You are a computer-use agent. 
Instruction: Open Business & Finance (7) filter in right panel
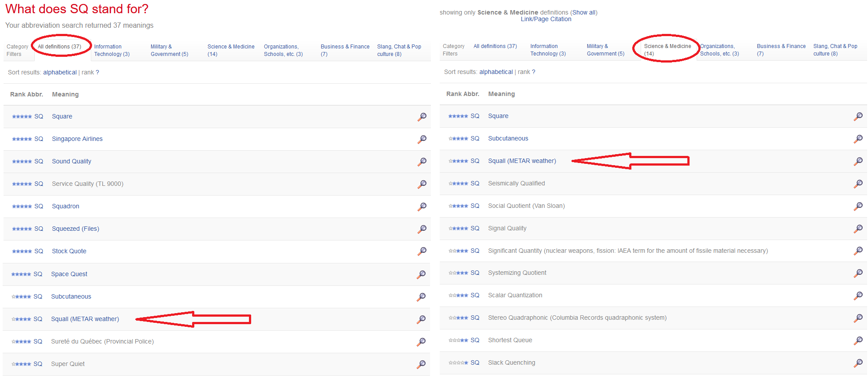pyautogui.click(x=781, y=50)
